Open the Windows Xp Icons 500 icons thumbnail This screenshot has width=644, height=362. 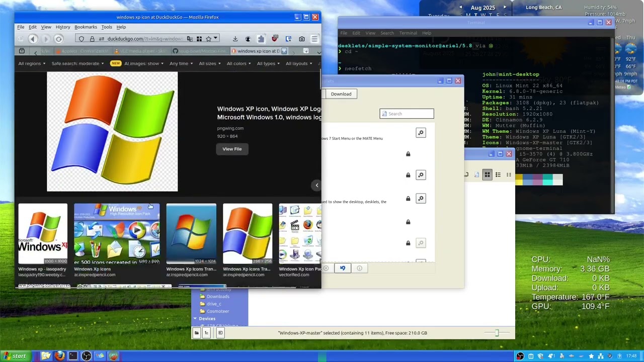coord(117,234)
